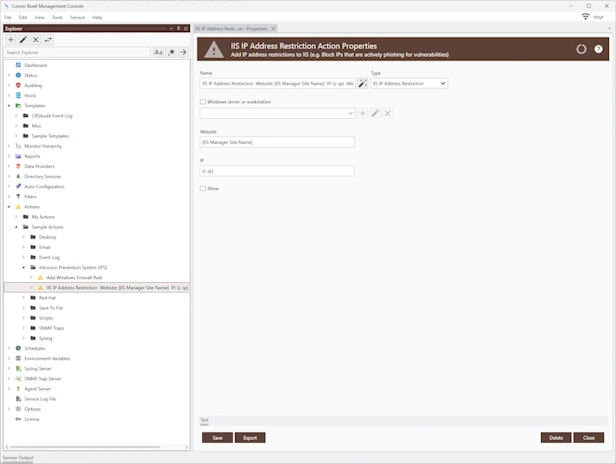Click the Search Explorer input field
This screenshot has height=464, width=616.
(x=77, y=52)
